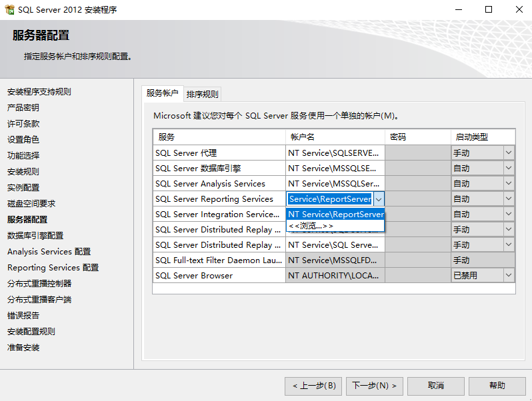The image size is (532, 401).
Task: Select the Reporting Services 配置 step
Action: tap(53, 268)
